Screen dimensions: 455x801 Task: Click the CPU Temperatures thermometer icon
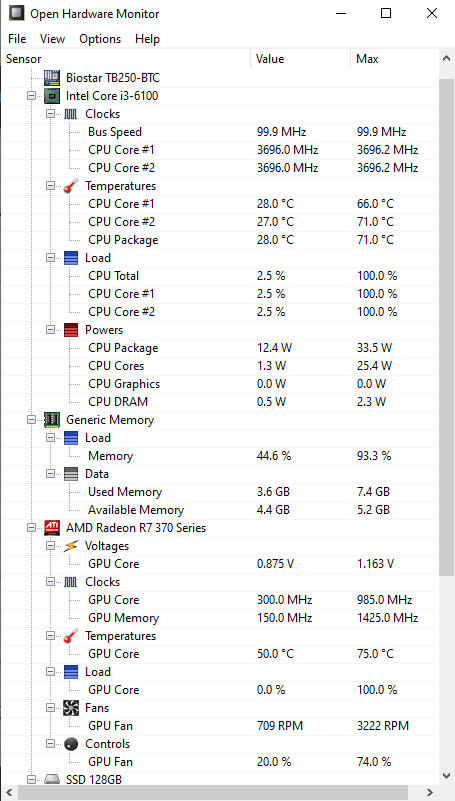point(71,186)
